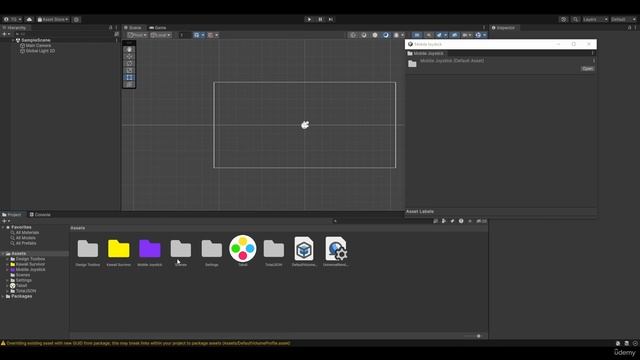Start Play mode with the Play button
This screenshot has width=640, height=360.
[x=309, y=19]
